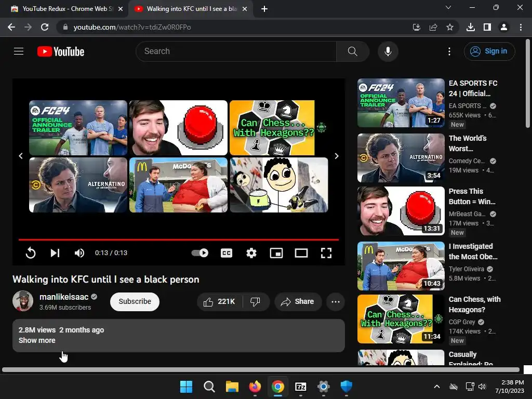Open the tab search chevron
532x399 pixels.
coord(448,7)
